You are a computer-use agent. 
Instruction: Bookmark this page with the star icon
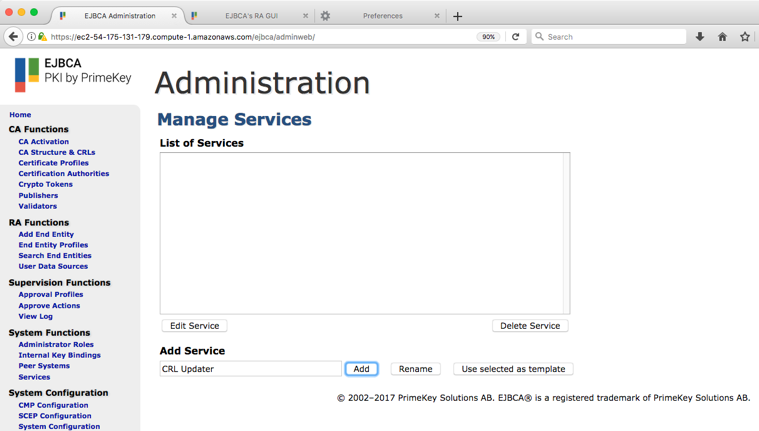(x=745, y=37)
